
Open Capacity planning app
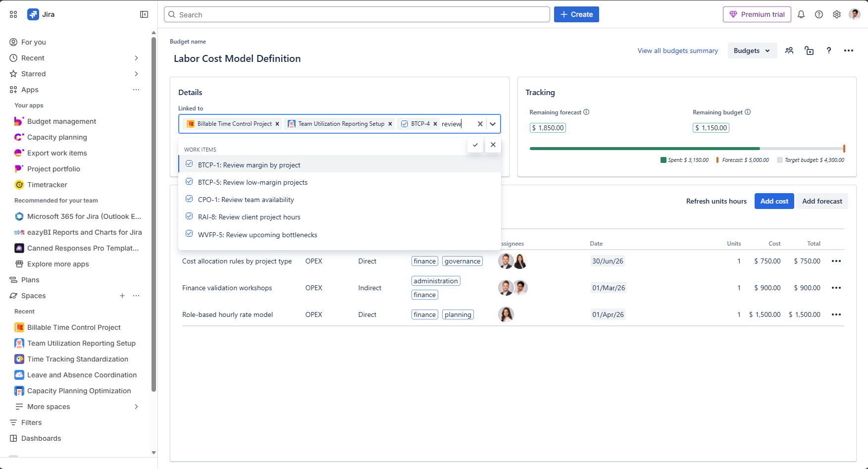57,137
